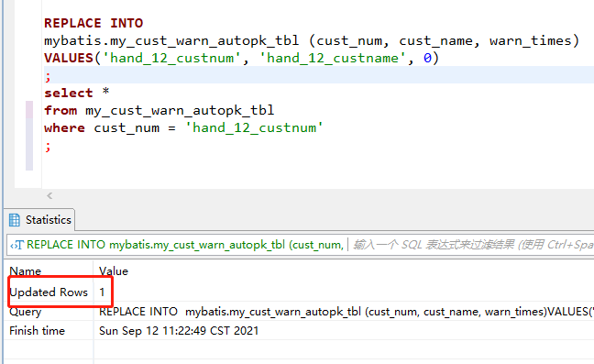Click the where cust_num line in editor
The width and height of the screenshot is (594, 364).
[x=183, y=128]
